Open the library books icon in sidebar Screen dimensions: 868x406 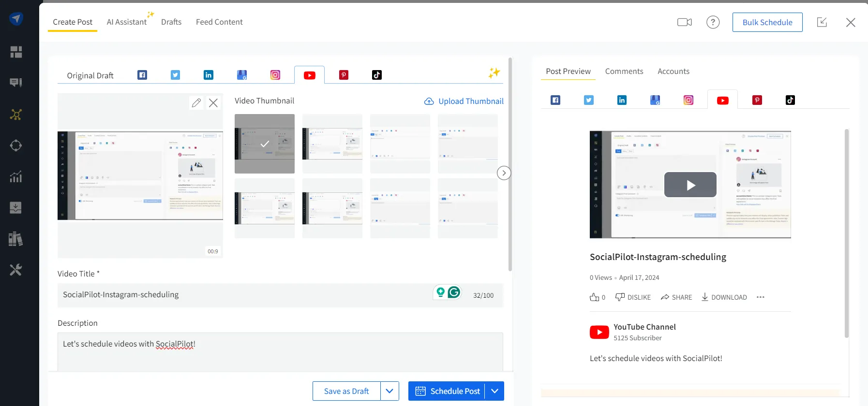click(x=16, y=239)
